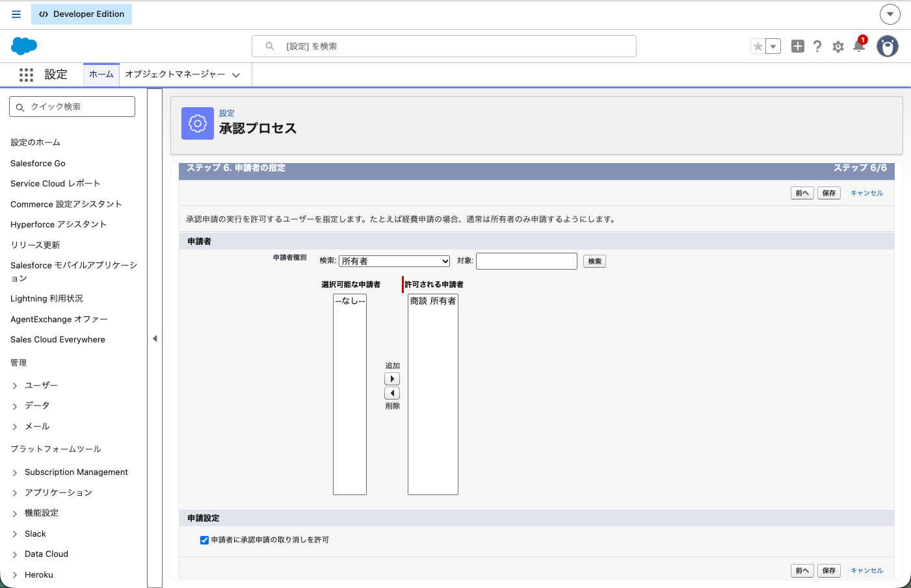Click the Developer Edition badge

point(82,14)
